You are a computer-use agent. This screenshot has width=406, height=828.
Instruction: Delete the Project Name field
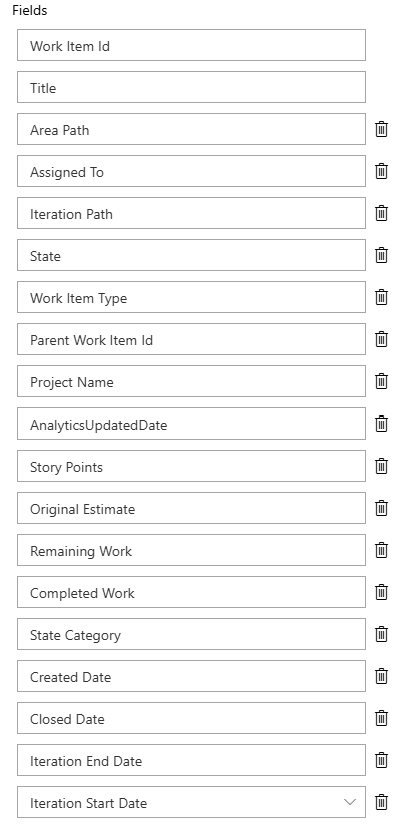[381, 381]
